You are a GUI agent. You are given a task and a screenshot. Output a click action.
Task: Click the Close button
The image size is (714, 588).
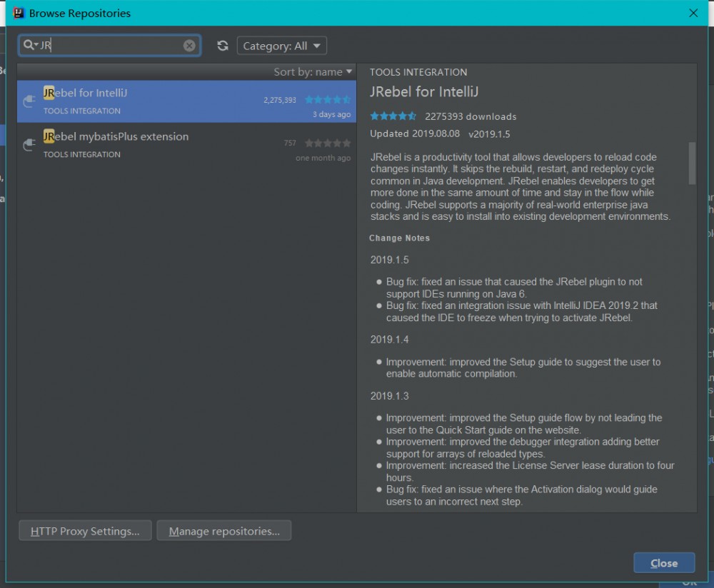pyautogui.click(x=664, y=563)
